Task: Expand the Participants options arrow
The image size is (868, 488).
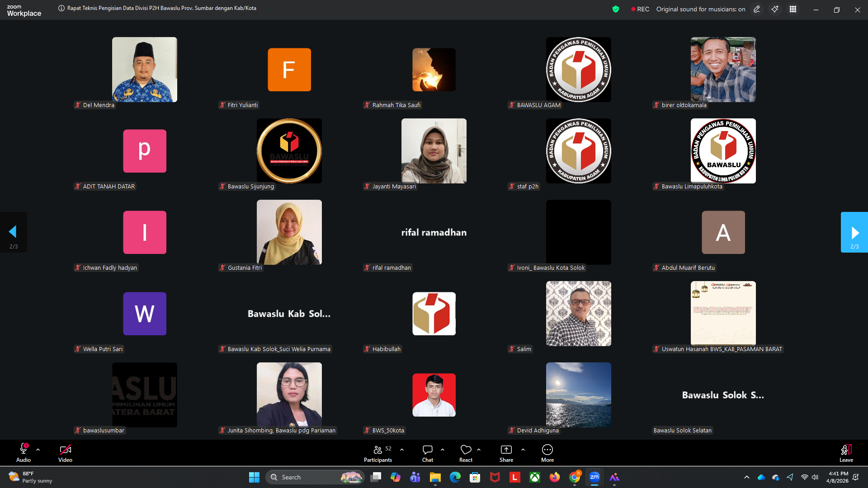Action: pos(402,450)
